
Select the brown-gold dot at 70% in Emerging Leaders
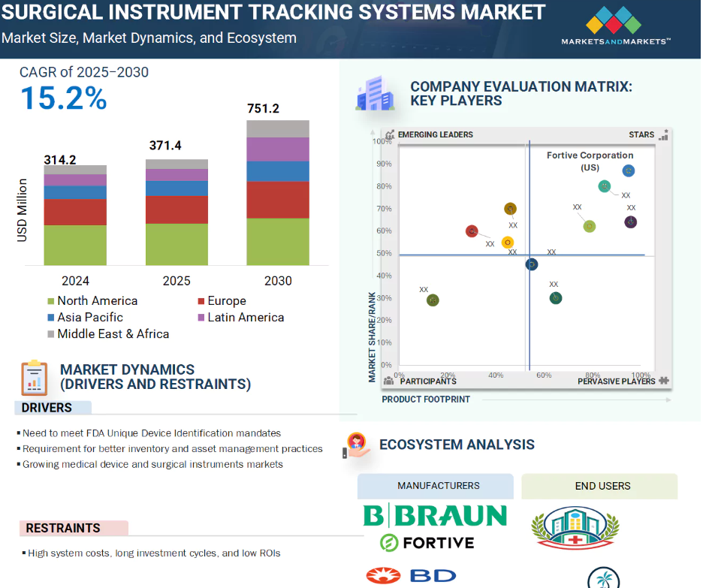(510, 209)
